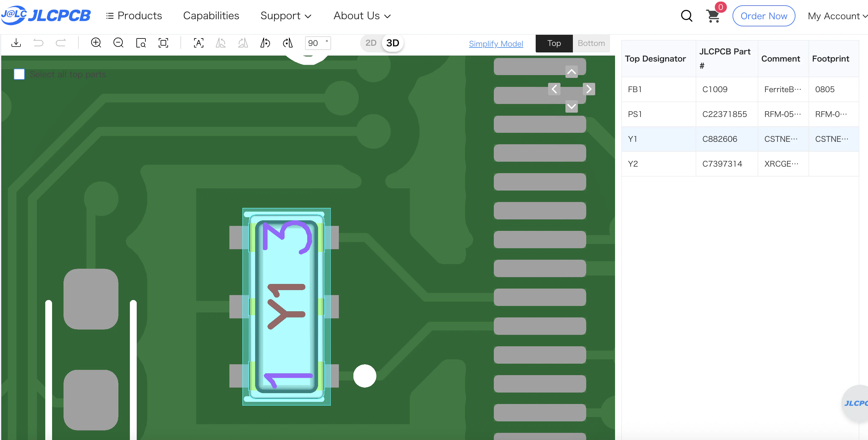This screenshot has height=440, width=868.
Task: Open the search magnifier in the header
Action: coord(686,16)
